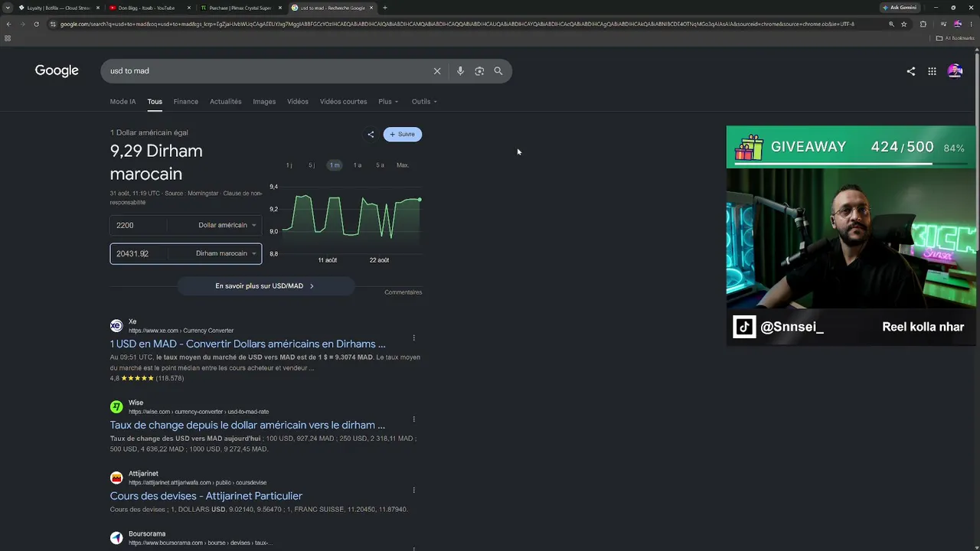
Task: Select the Max. chart range
Action: [x=403, y=165]
